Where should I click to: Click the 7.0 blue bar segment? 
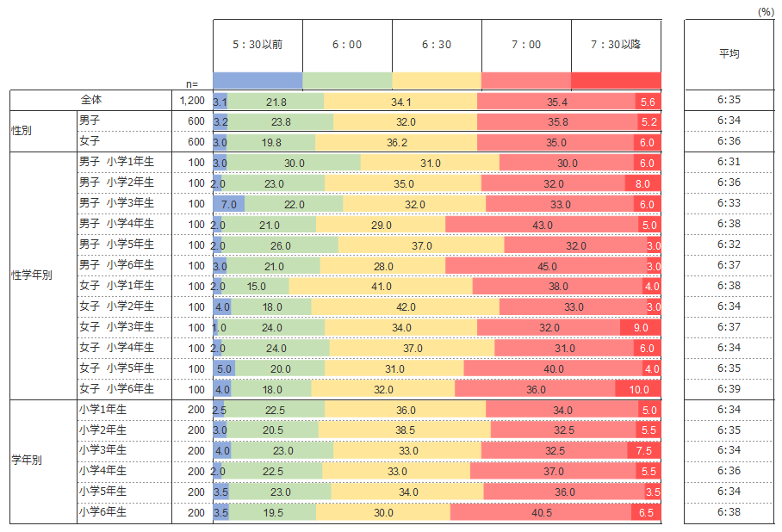228,204
